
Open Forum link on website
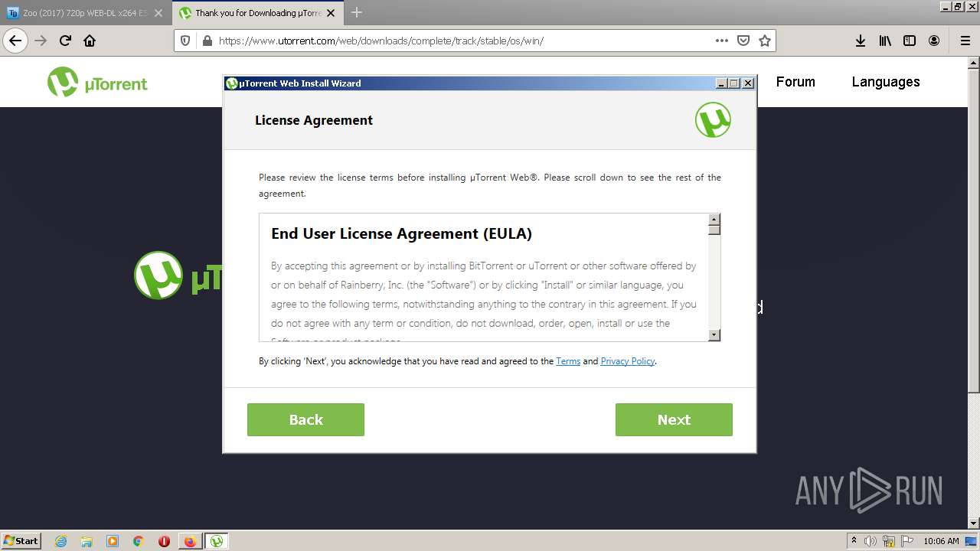coord(795,82)
